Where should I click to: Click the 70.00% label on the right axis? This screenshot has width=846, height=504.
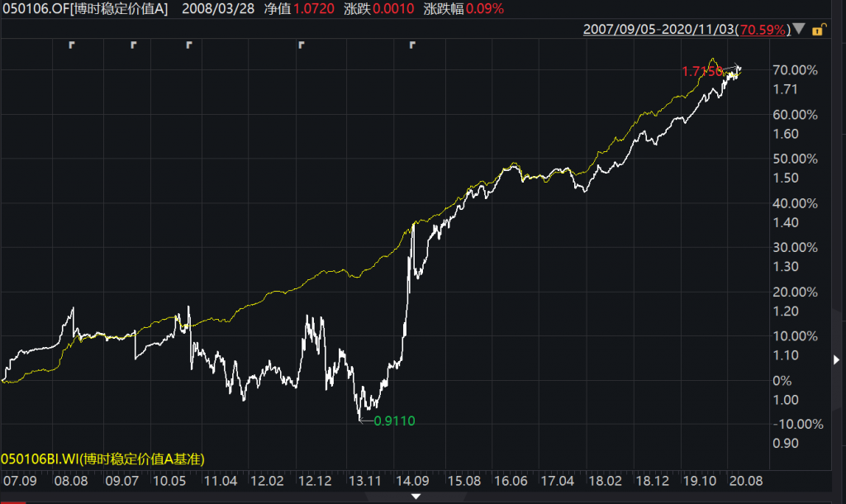point(794,70)
